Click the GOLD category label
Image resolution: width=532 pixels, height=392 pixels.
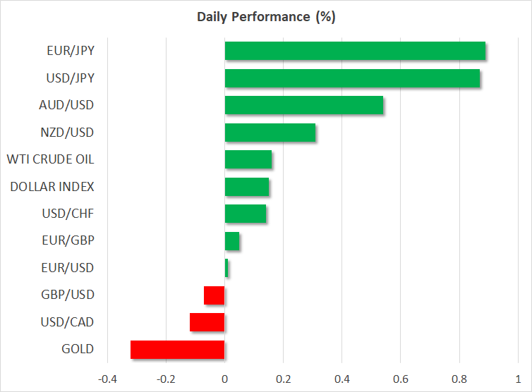(x=78, y=349)
